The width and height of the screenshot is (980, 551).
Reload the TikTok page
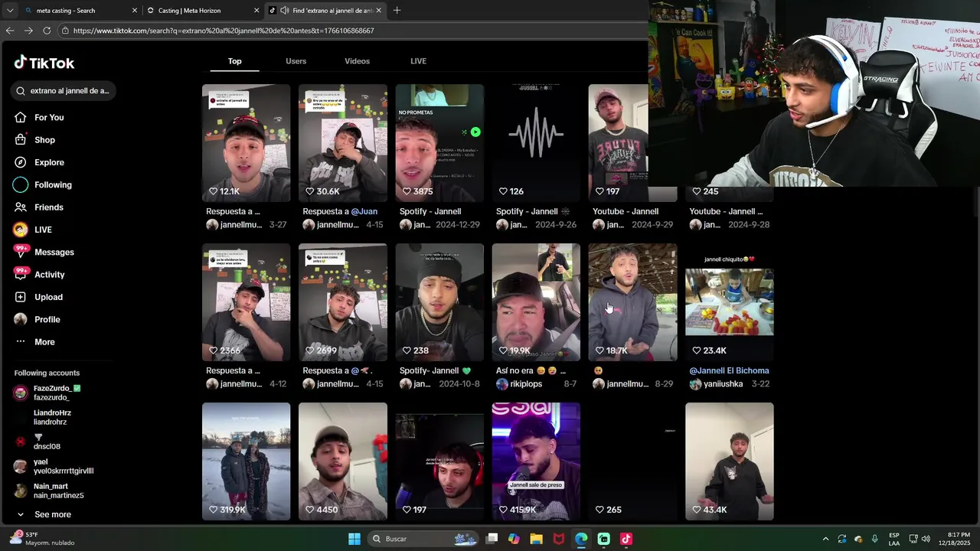coord(47,31)
